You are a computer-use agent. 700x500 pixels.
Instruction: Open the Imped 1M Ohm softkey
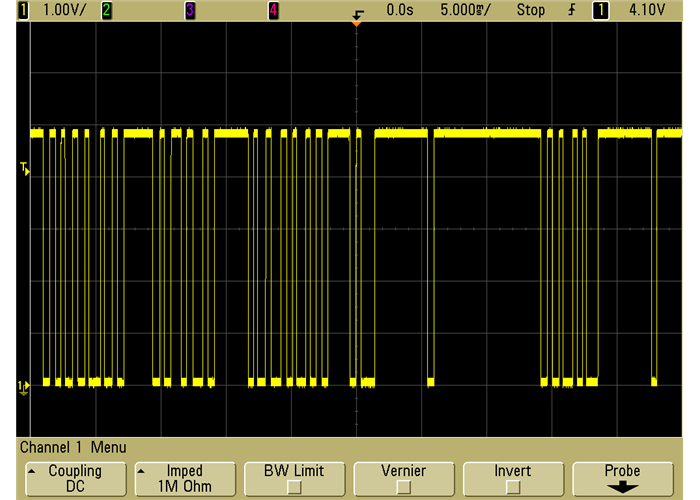coord(184,478)
